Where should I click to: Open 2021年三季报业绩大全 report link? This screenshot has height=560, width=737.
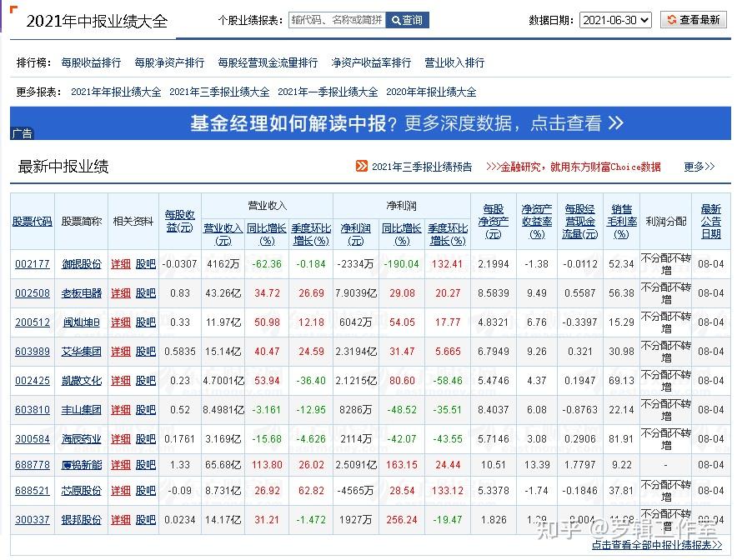click(x=219, y=92)
